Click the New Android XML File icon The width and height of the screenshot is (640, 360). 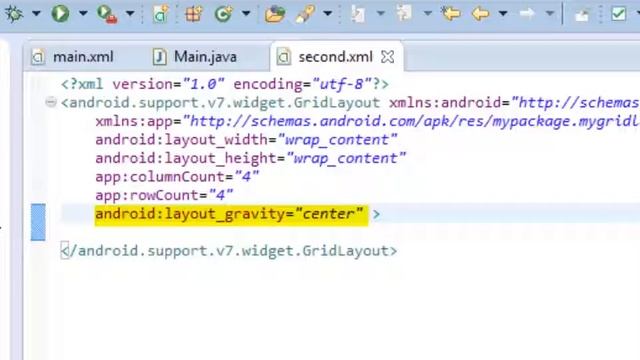pyautogui.click(x=161, y=14)
